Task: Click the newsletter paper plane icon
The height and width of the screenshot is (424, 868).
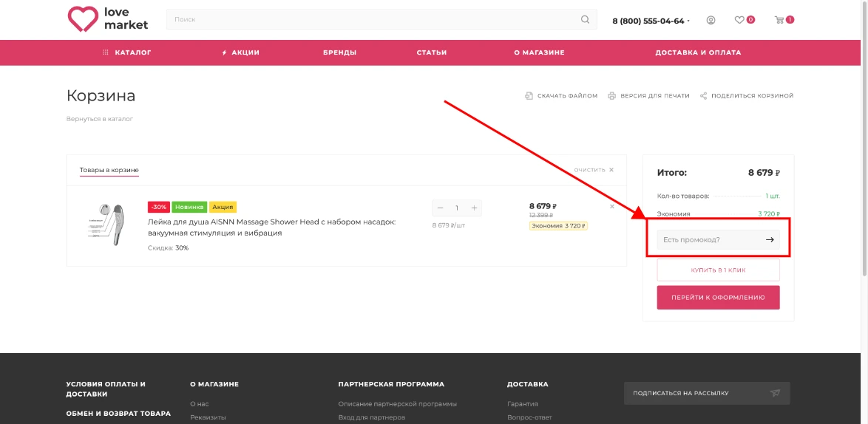Action: 775,393
